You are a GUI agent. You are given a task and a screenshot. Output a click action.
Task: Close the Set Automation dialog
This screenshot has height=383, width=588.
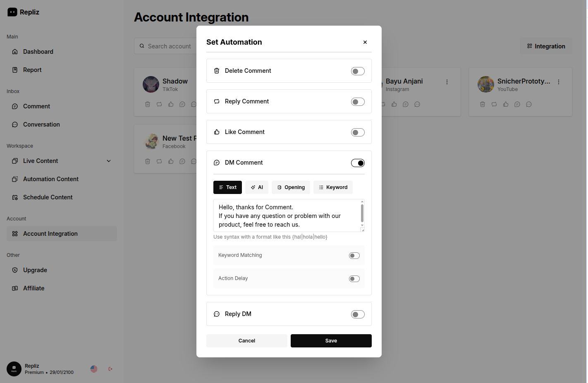pos(365,42)
